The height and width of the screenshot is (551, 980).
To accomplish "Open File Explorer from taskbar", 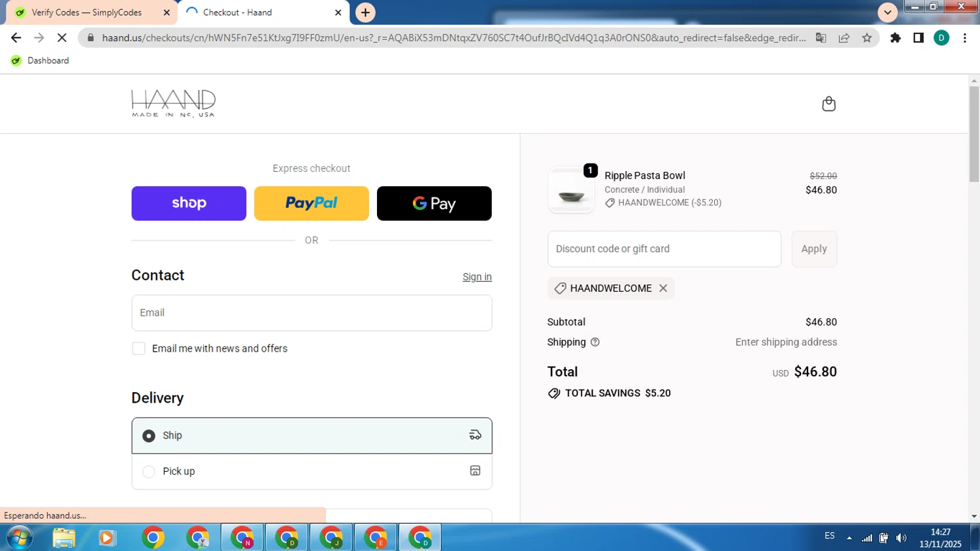I will 64,538.
